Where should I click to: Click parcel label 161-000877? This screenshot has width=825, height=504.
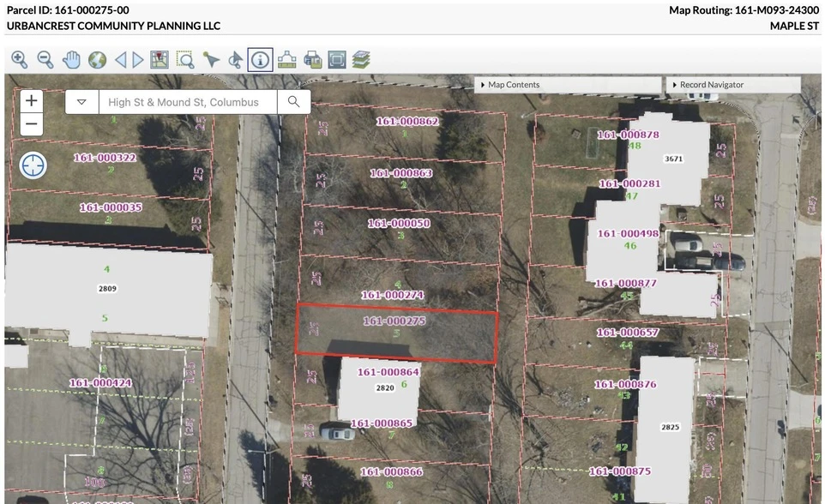(x=625, y=284)
